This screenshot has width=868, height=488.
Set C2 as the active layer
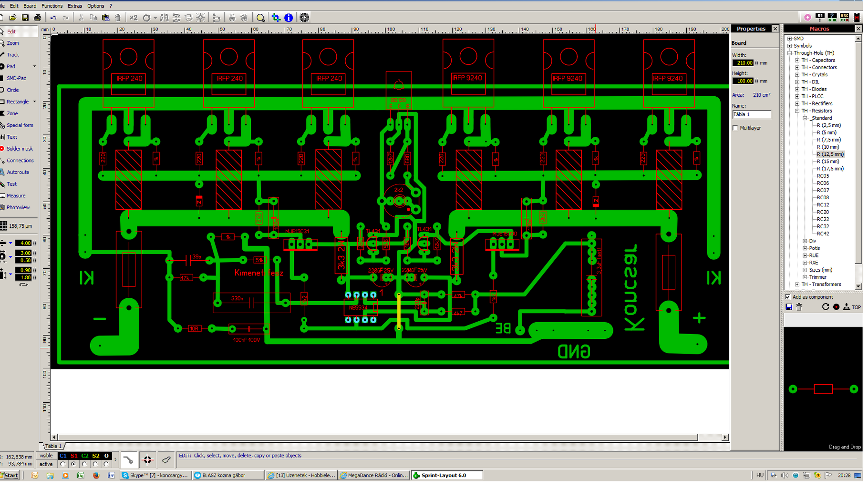point(84,464)
